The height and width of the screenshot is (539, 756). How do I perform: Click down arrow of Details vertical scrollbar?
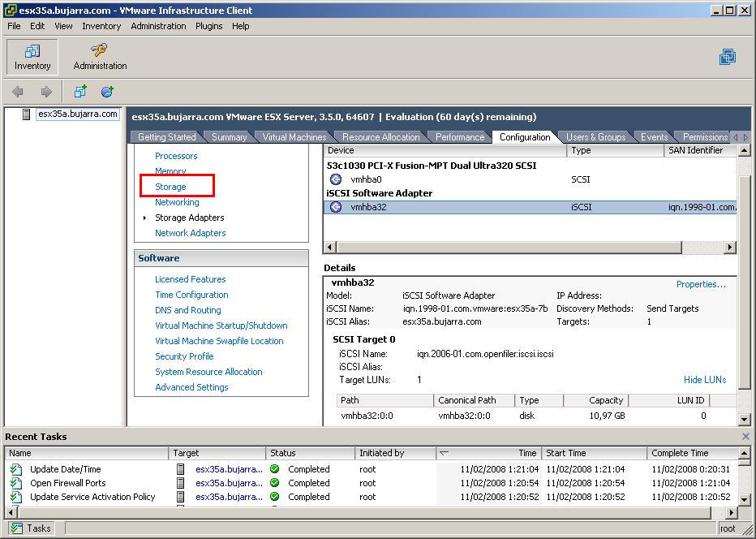(x=744, y=420)
